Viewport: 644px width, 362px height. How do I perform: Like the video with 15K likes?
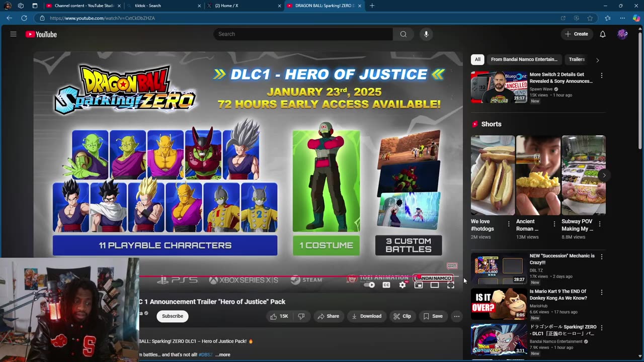(x=279, y=316)
